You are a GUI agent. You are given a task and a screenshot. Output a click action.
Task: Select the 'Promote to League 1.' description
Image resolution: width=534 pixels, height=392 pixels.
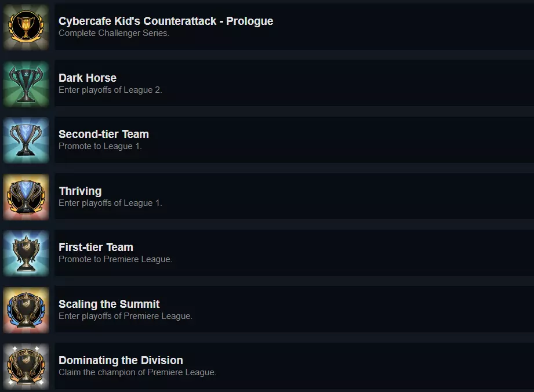(x=100, y=146)
